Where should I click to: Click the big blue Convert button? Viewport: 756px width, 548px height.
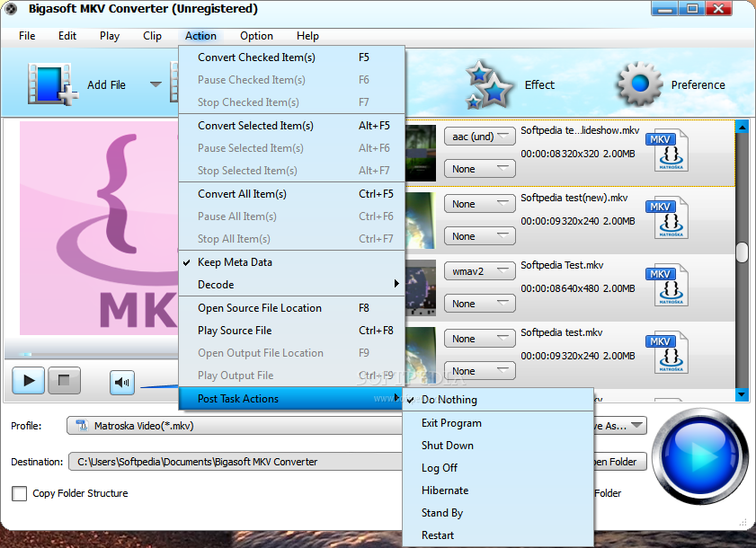(699, 455)
